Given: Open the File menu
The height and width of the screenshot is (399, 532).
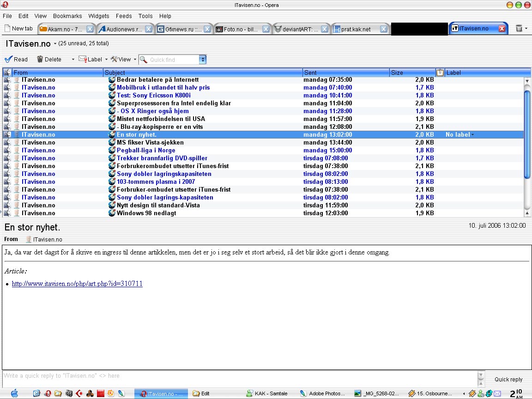Looking at the screenshot, I should pos(7,16).
